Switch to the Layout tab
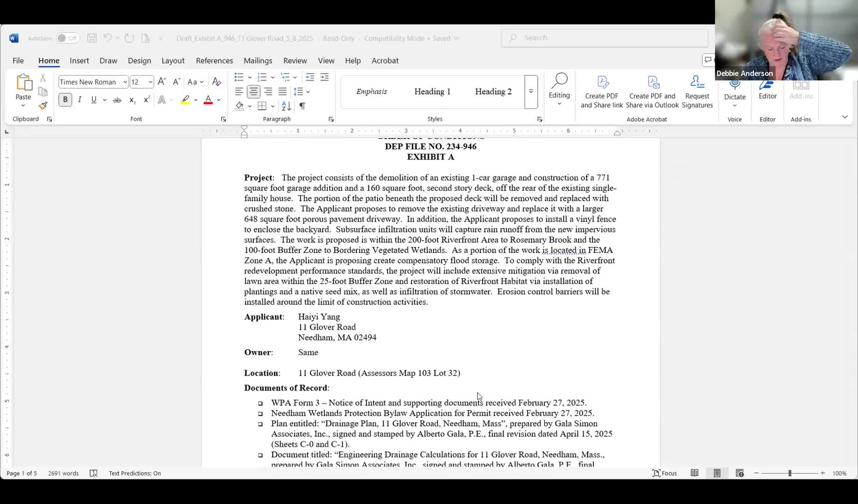The width and height of the screenshot is (858, 504). pyautogui.click(x=173, y=61)
